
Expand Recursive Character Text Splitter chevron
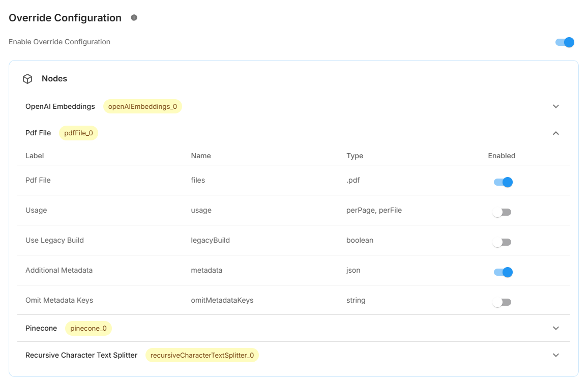click(x=556, y=355)
